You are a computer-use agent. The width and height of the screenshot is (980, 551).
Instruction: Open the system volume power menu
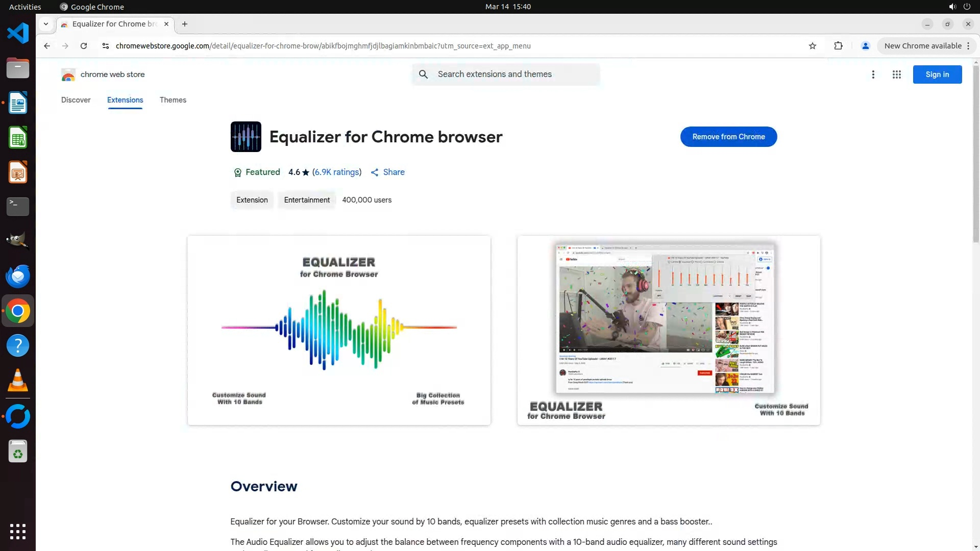pyautogui.click(x=959, y=7)
